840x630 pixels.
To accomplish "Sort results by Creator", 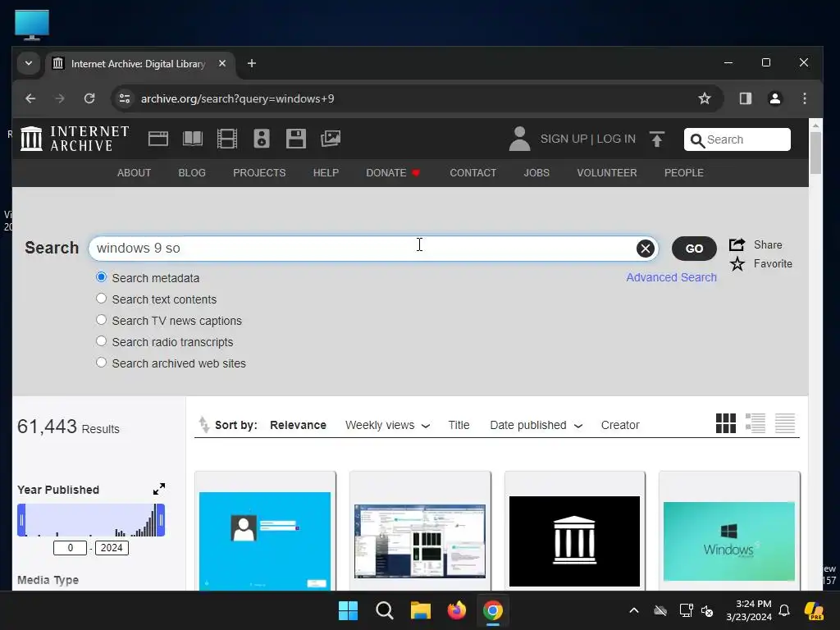I will [620, 426].
